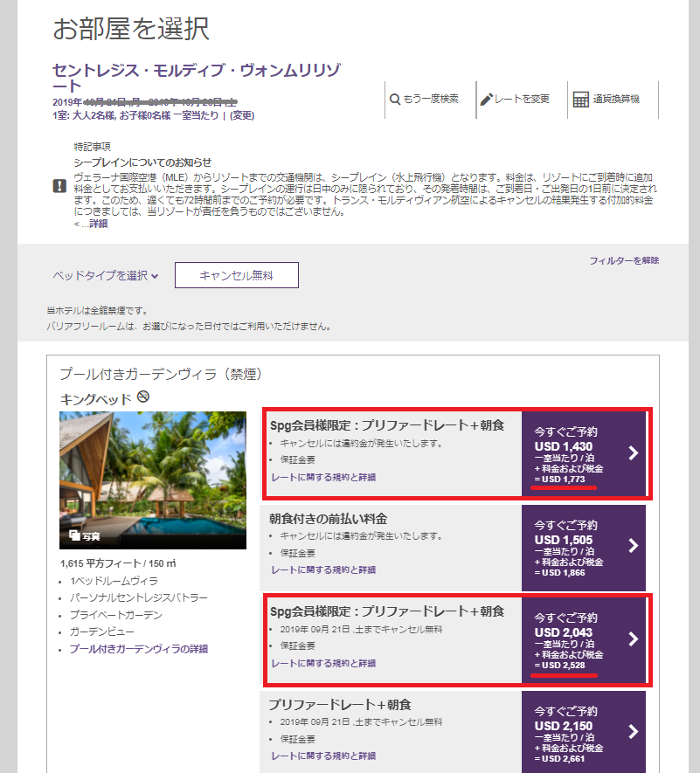Book now at USD 1,430 rate
The image size is (700, 773).
click(x=584, y=453)
